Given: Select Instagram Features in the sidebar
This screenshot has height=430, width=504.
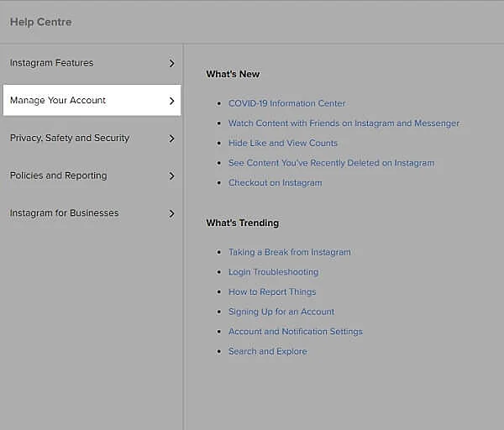Looking at the screenshot, I should pyautogui.click(x=52, y=63).
